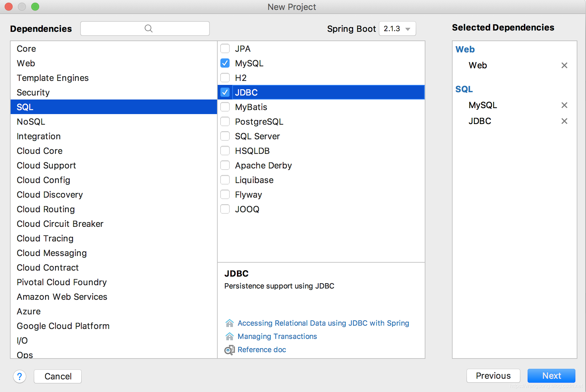Click the search magnifier icon
The height and width of the screenshot is (392, 586).
click(x=149, y=29)
